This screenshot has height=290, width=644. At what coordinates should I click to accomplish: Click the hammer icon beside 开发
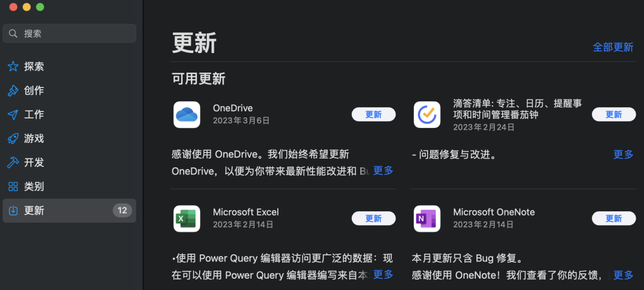[13, 163]
